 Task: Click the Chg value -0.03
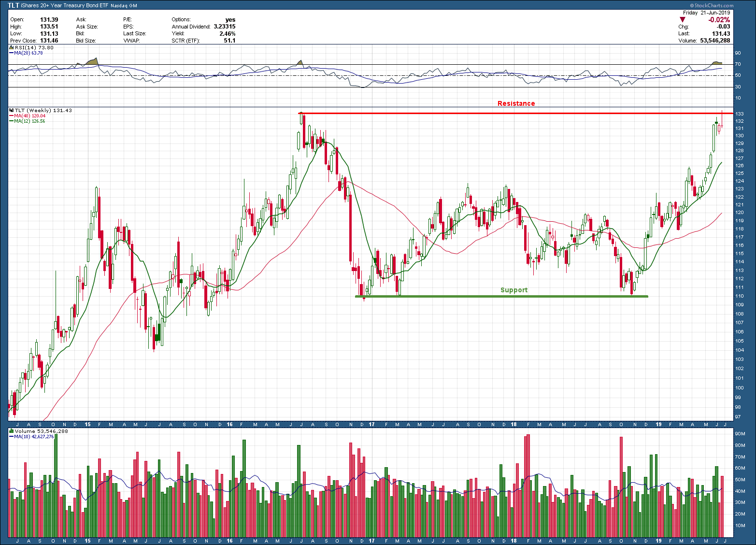pyautogui.click(x=724, y=27)
